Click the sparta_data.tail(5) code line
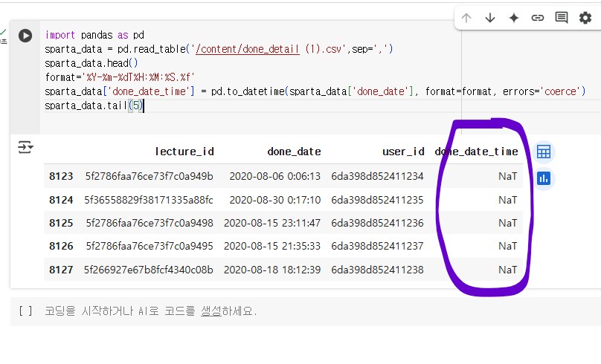601x364 pixels. [94, 105]
